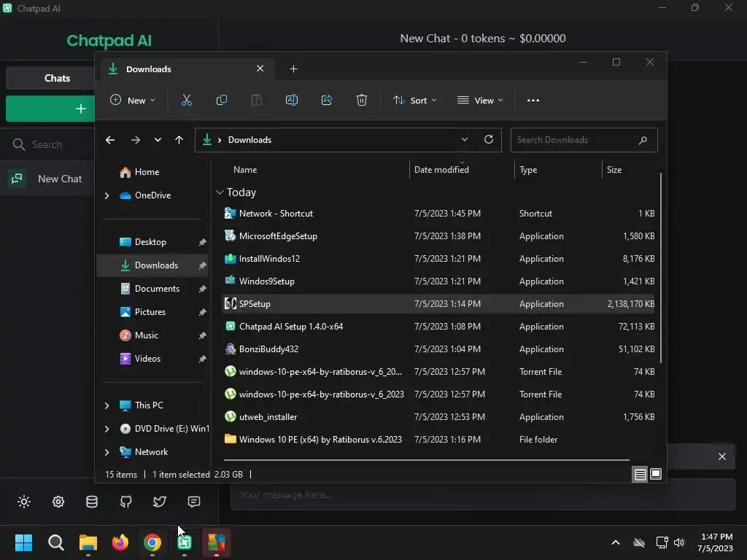Open File Explorer from the taskbar
The width and height of the screenshot is (747, 560).
(88, 542)
